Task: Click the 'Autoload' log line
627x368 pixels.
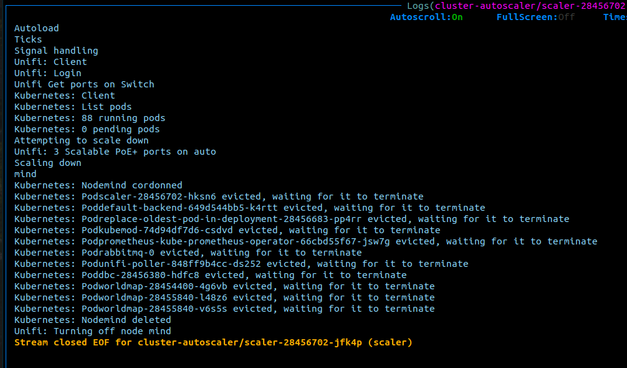Action: click(36, 28)
